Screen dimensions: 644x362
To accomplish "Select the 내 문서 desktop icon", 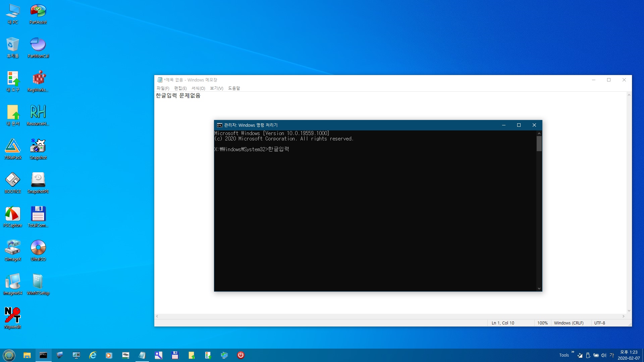I will 13,116.
